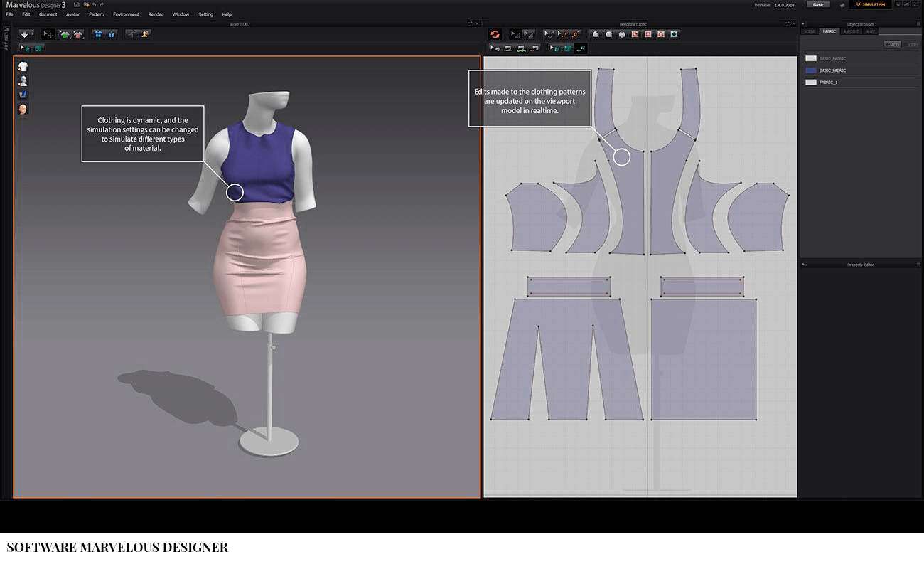The height and width of the screenshot is (569, 924).
Task: Click the blue garment surface display icon
Action: click(23, 95)
